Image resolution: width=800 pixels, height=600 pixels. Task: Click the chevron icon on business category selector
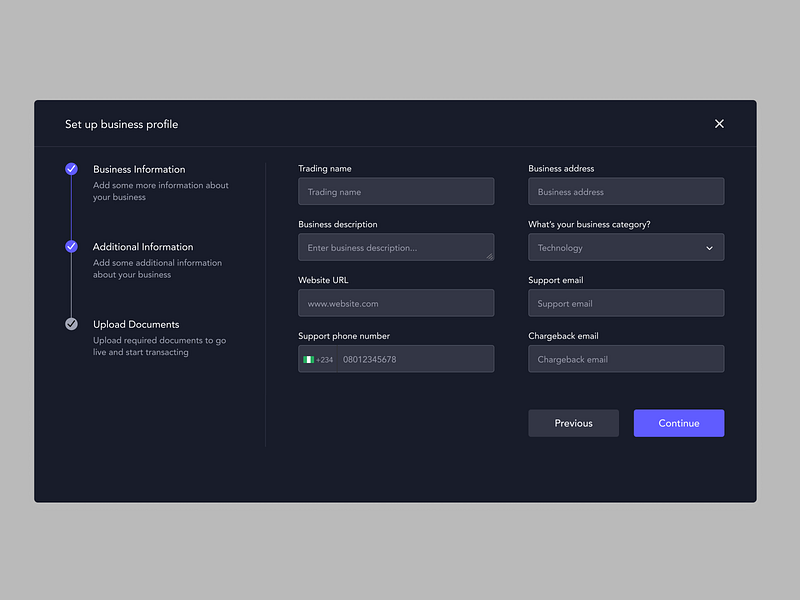point(710,247)
